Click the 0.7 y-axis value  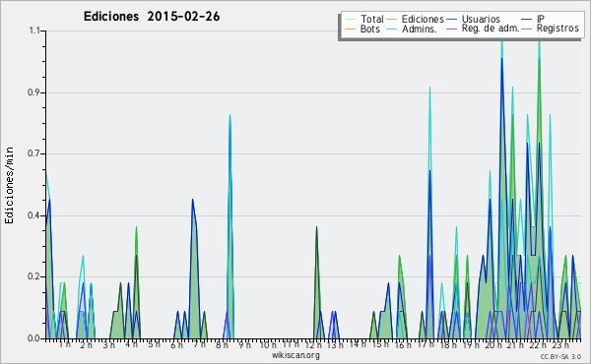[34, 153]
